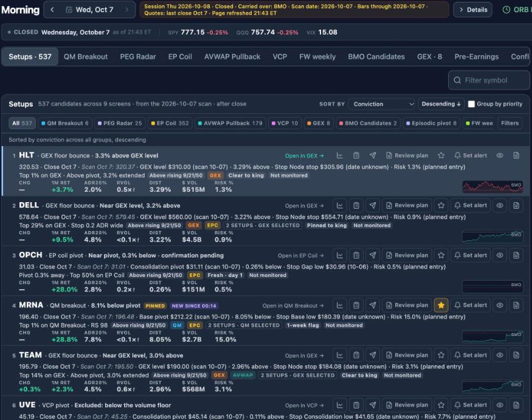Click send paper-plane icon in DELL row
Image resolution: width=532 pixels, height=420 pixels.
point(373,206)
